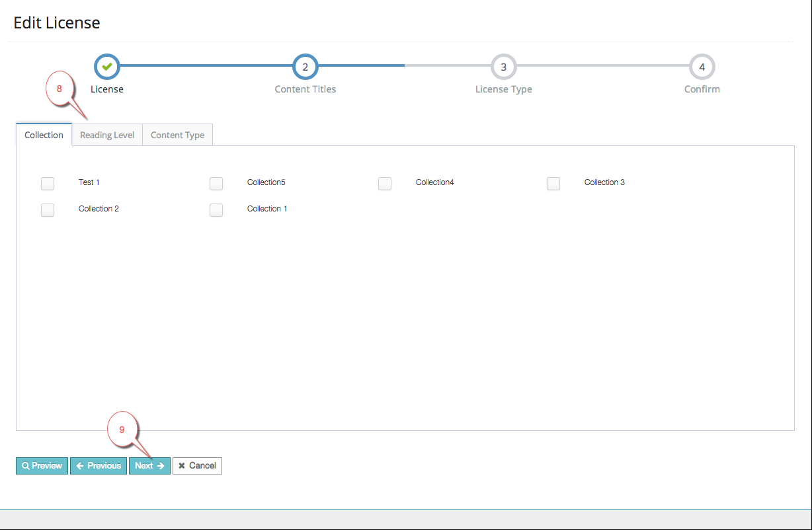Go back with the Previous button
The height and width of the screenshot is (530, 812).
click(99, 466)
